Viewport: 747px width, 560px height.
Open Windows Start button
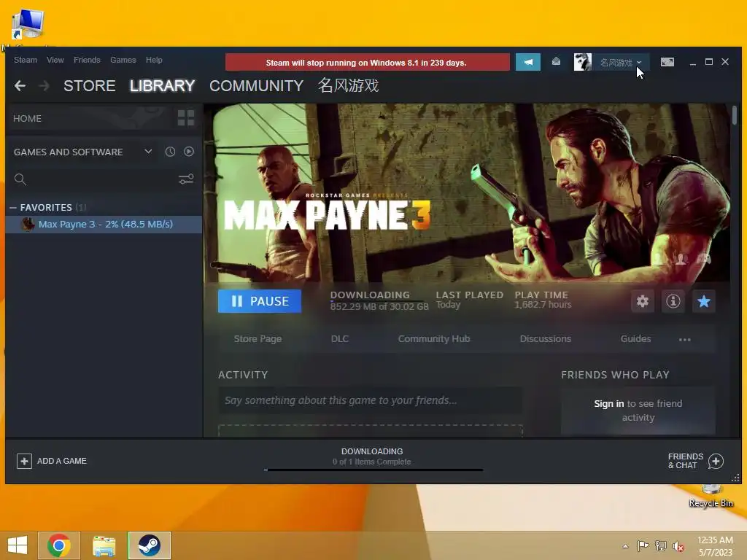(18, 545)
